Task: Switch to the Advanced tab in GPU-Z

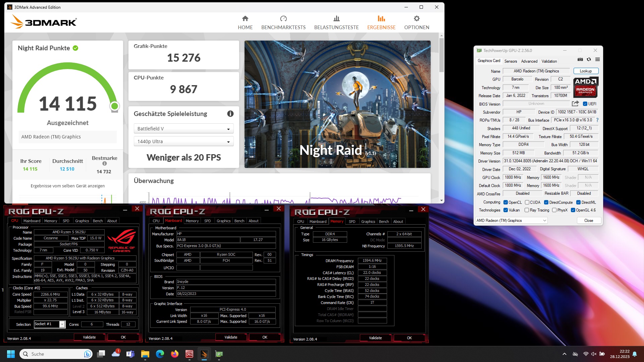Action: pos(529,61)
